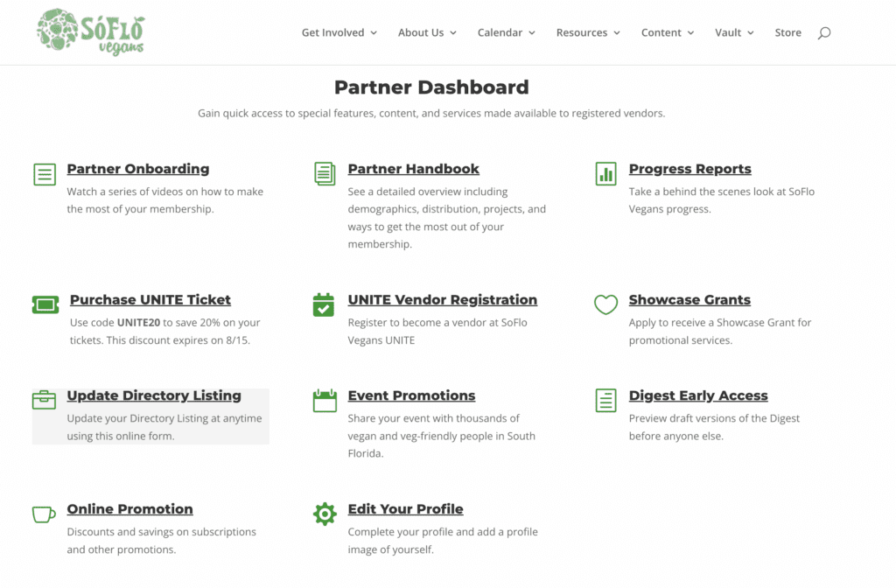Click the Showcase Grants heart icon

(605, 304)
